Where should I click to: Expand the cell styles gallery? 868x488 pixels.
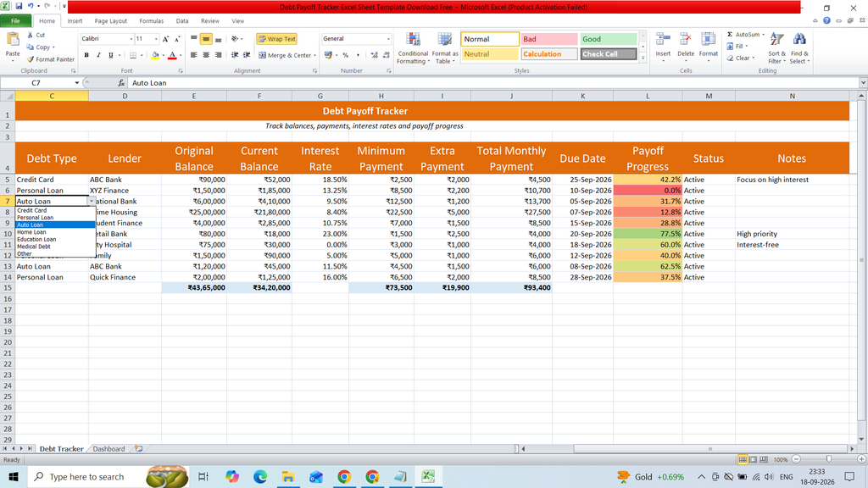pyautogui.click(x=643, y=58)
